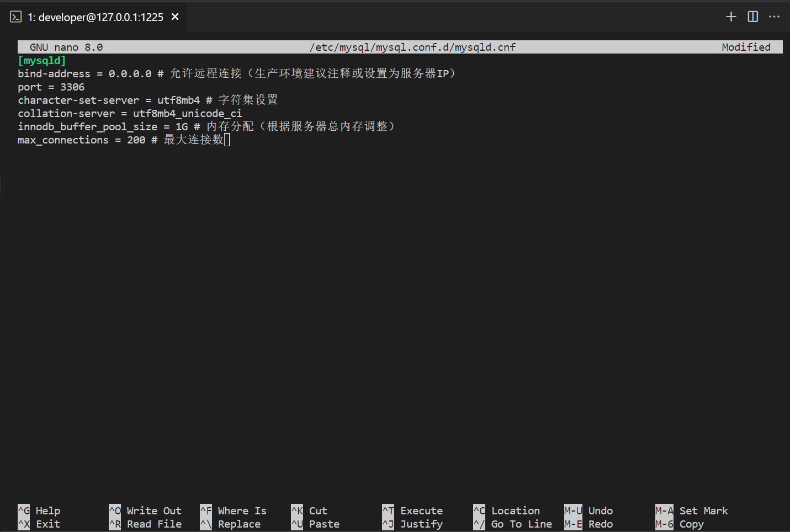Click the collation-server = utf8mb4_unicode_ci line
This screenshot has height=532, width=790.
point(130,114)
